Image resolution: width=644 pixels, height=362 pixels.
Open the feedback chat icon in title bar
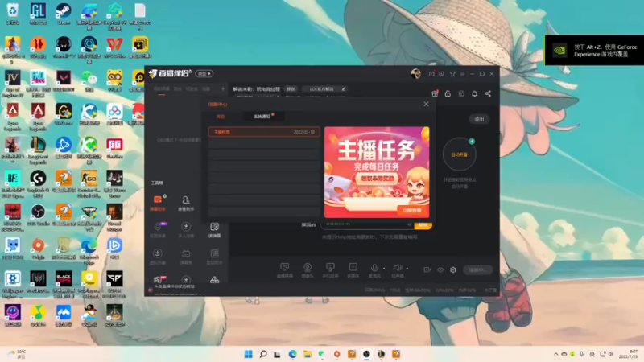[441, 74]
